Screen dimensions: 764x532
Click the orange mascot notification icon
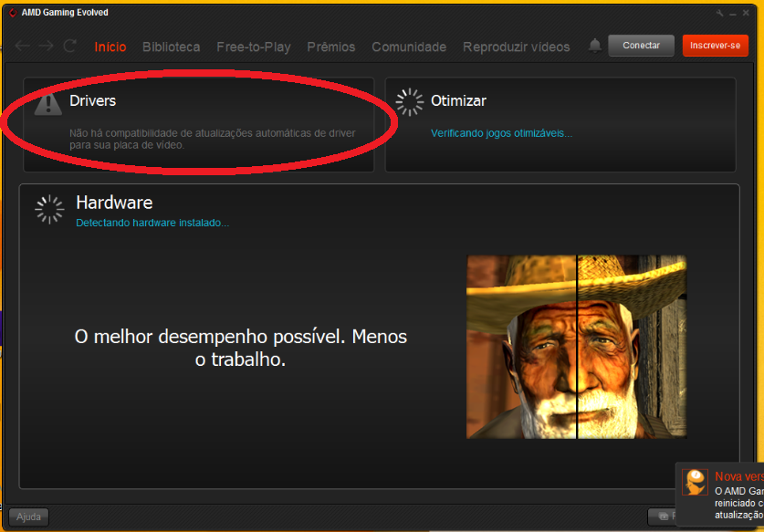[x=696, y=483]
